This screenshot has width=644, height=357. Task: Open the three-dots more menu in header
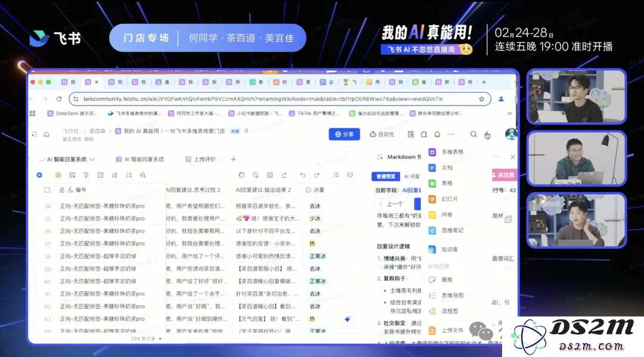pos(451,134)
